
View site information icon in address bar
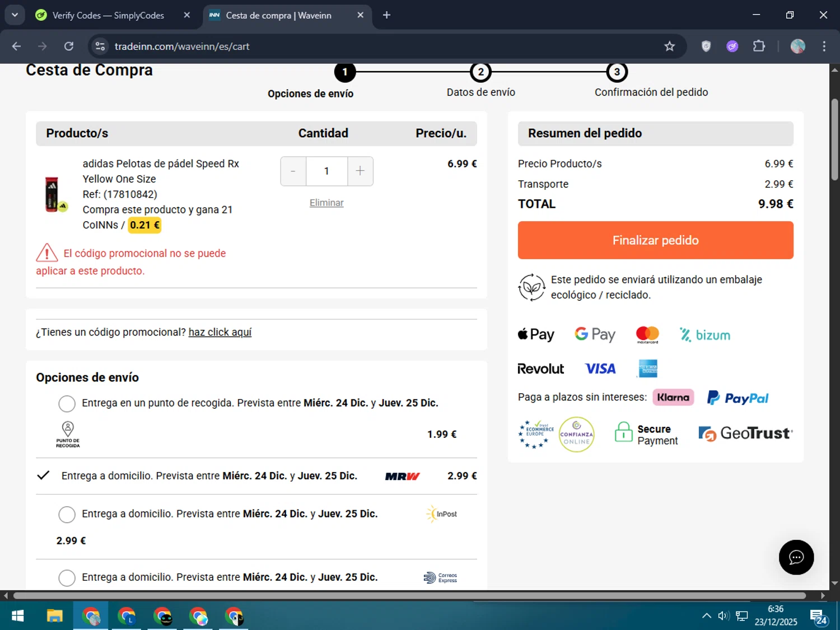(100, 46)
